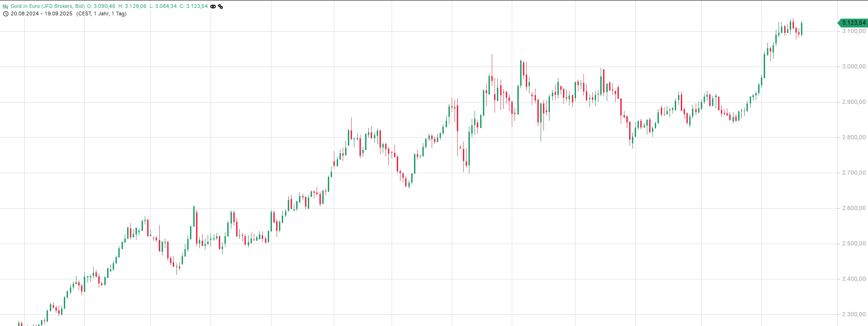This screenshot has width=868, height=326.
Task: Click the 2.900,00 price axis label
Action: point(854,102)
